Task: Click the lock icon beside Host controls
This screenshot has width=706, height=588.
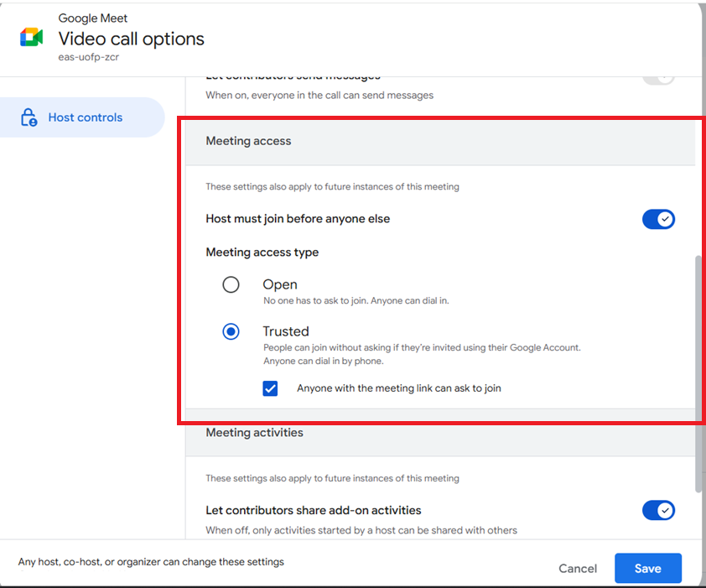Action: [x=29, y=117]
